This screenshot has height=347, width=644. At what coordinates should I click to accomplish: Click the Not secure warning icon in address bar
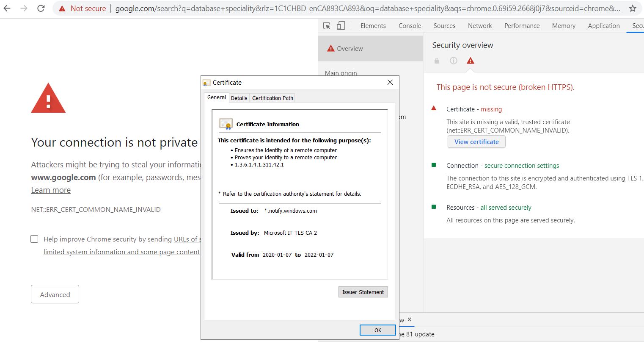click(x=62, y=8)
